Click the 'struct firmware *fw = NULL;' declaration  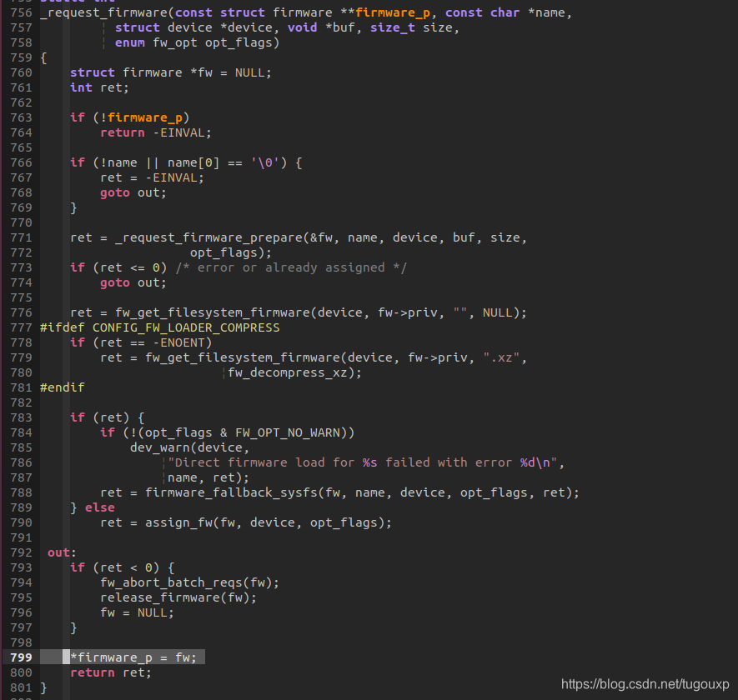coord(171,73)
